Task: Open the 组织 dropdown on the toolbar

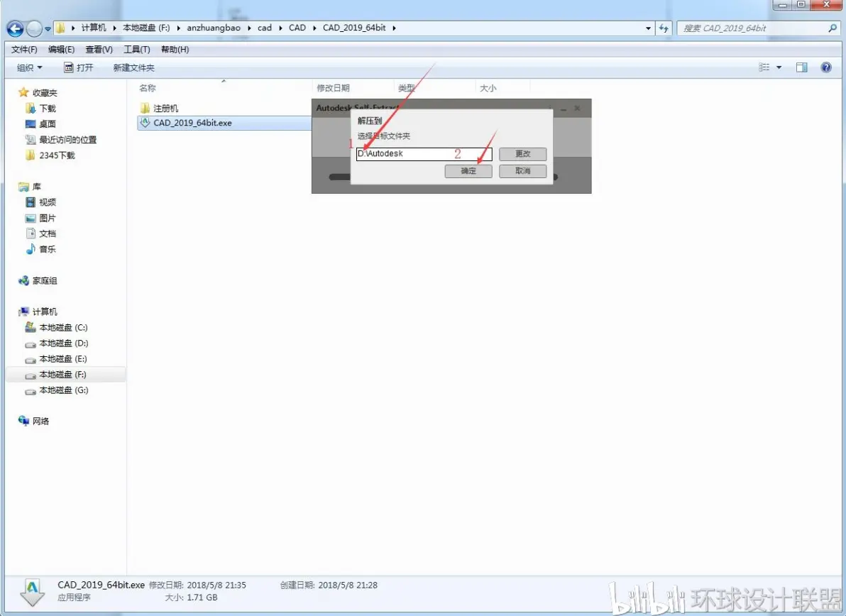Action: point(29,67)
